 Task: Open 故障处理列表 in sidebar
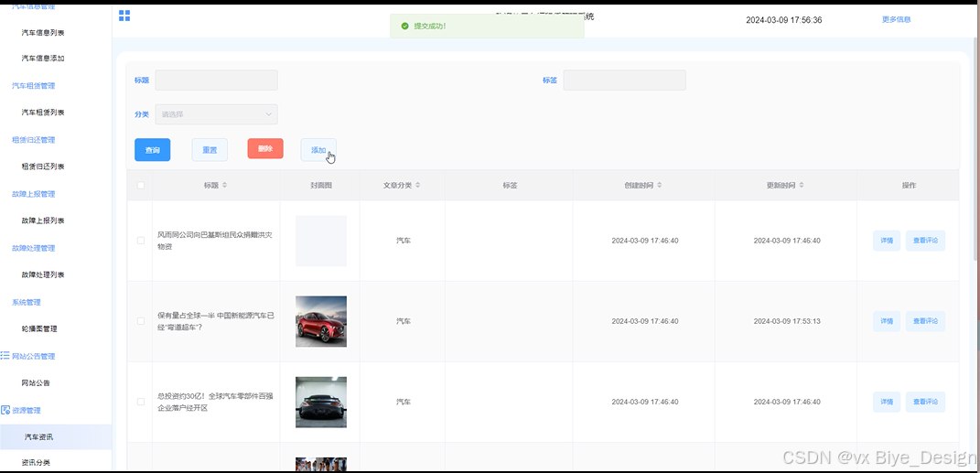[x=43, y=274]
